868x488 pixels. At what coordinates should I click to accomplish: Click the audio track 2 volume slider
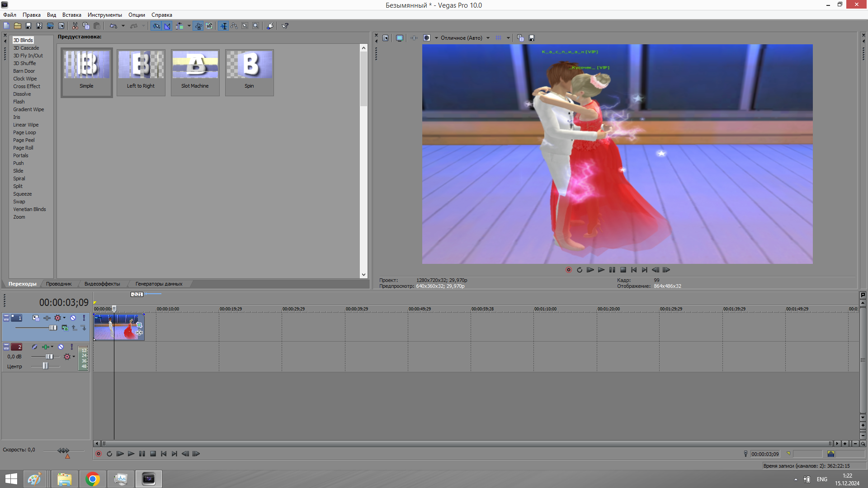click(49, 357)
